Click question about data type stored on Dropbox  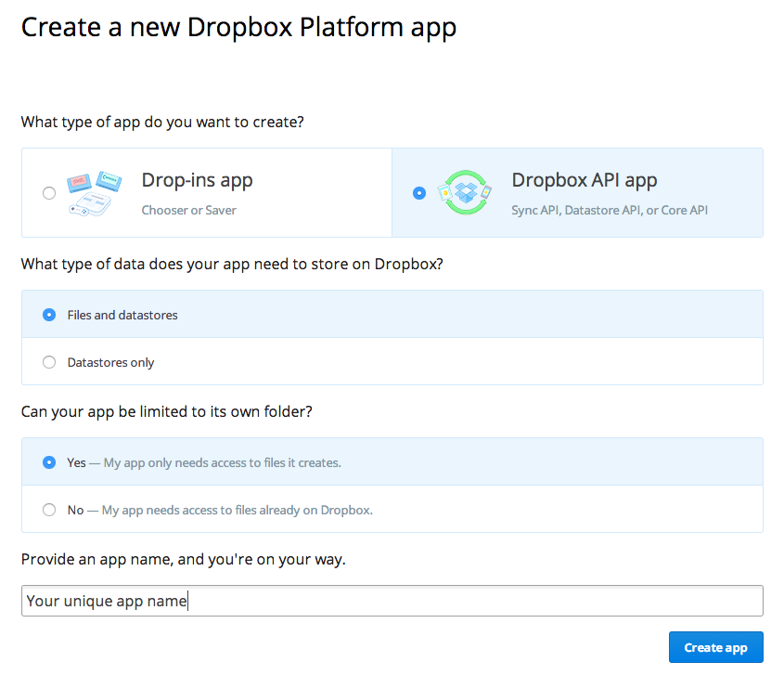pyautogui.click(x=232, y=265)
